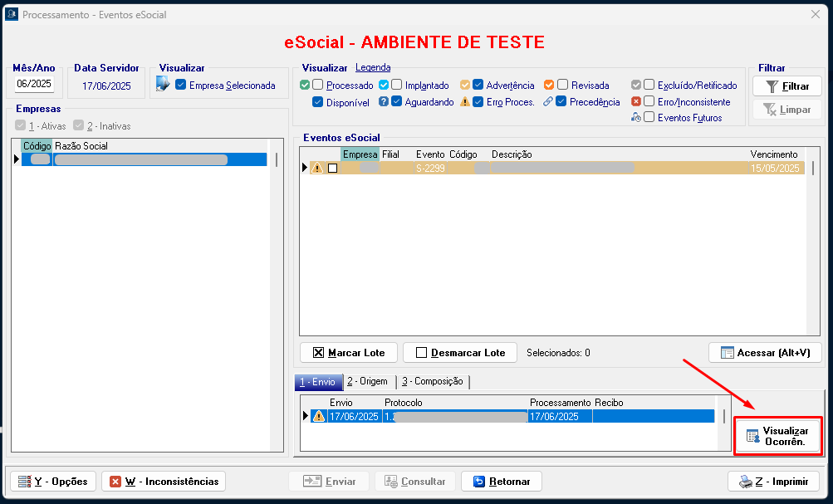The image size is (833, 504).
Task: Open the 3 - Composição tab
Action: point(432,381)
